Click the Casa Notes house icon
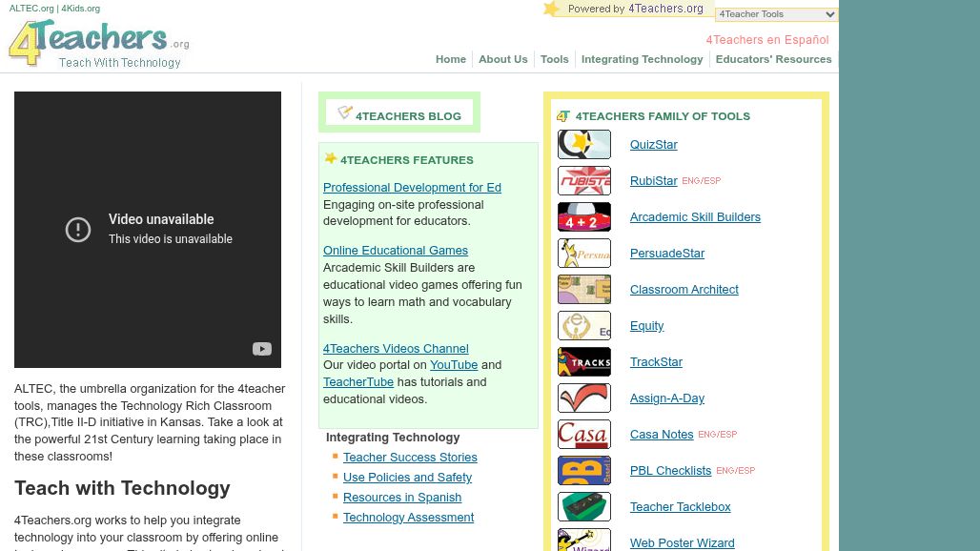 pyautogui.click(x=583, y=434)
